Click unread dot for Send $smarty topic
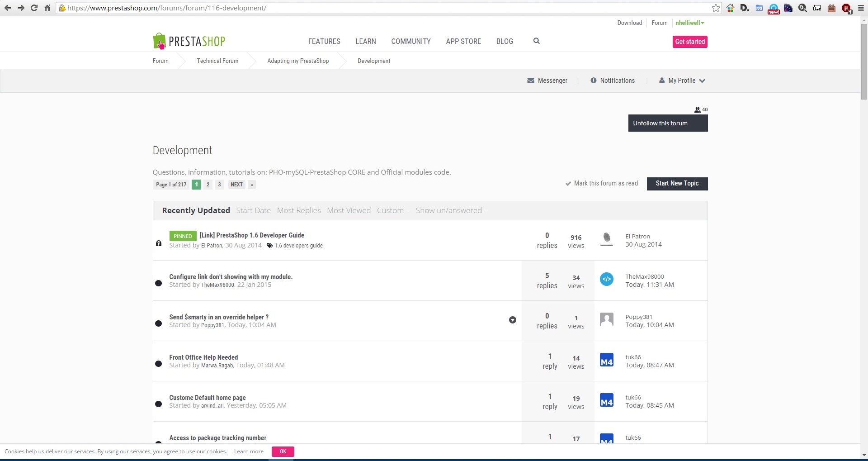Image resolution: width=868 pixels, height=461 pixels. 158,323
